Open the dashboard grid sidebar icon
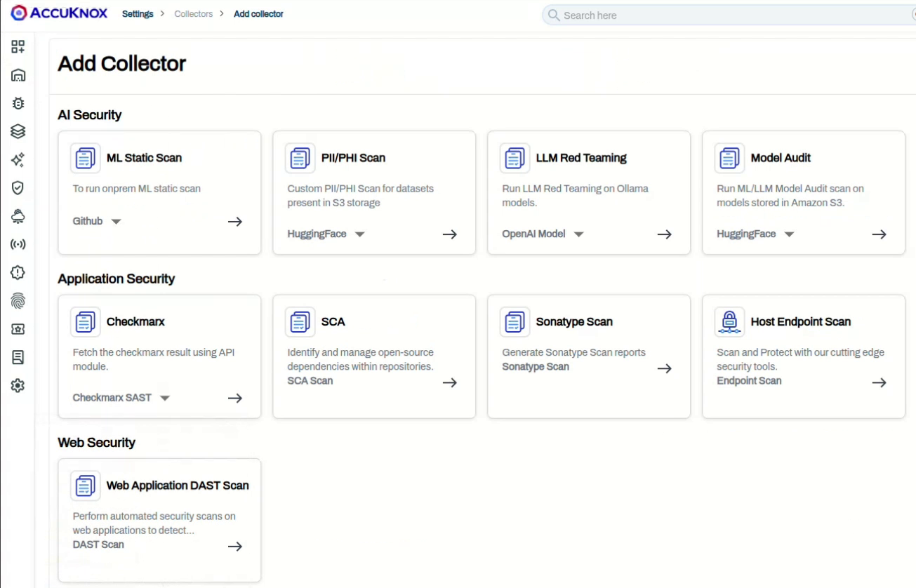Viewport: 916px width, 588px height. (x=18, y=47)
